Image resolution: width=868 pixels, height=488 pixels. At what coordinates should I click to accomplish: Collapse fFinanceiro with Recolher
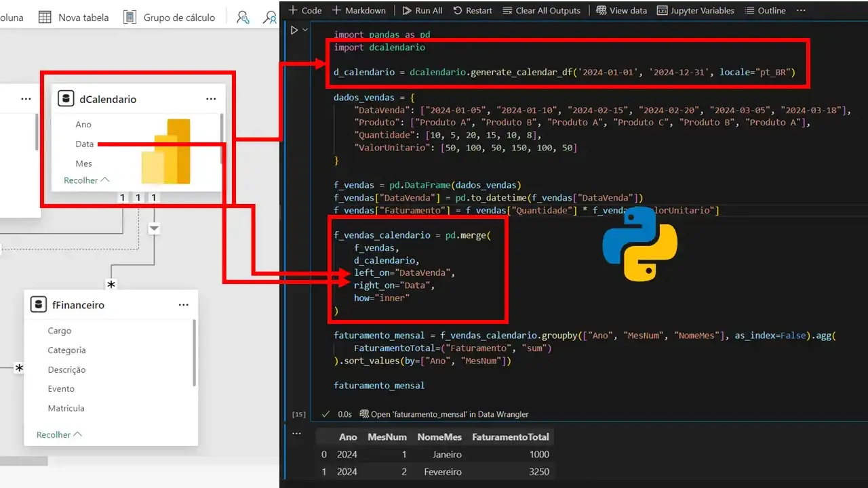pos(59,434)
